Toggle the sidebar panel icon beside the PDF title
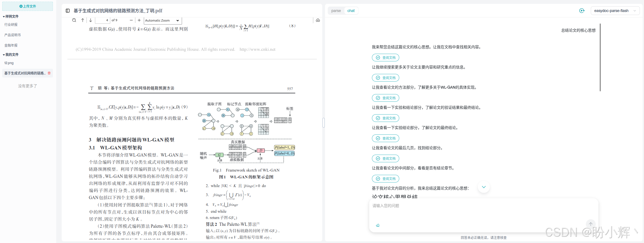The height and width of the screenshot is (243, 644). click(68, 11)
